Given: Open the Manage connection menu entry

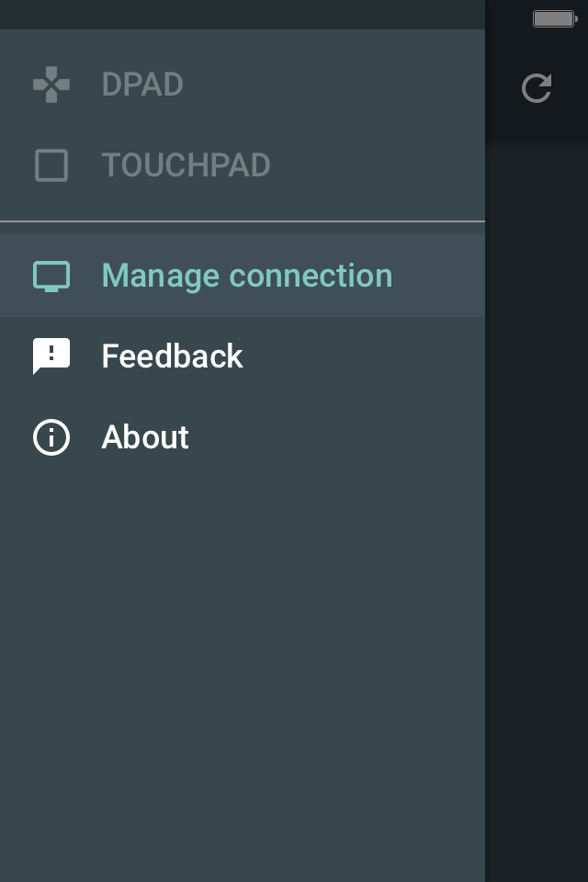Looking at the screenshot, I should pos(243,276).
